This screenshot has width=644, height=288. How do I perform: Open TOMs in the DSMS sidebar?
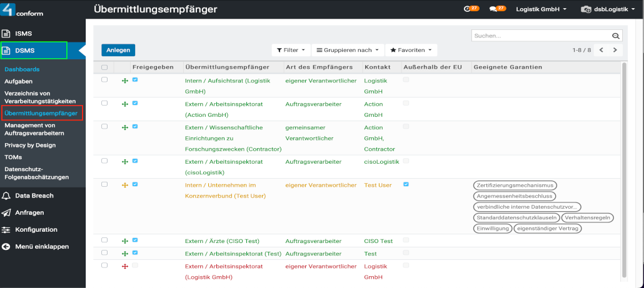pos(13,157)
